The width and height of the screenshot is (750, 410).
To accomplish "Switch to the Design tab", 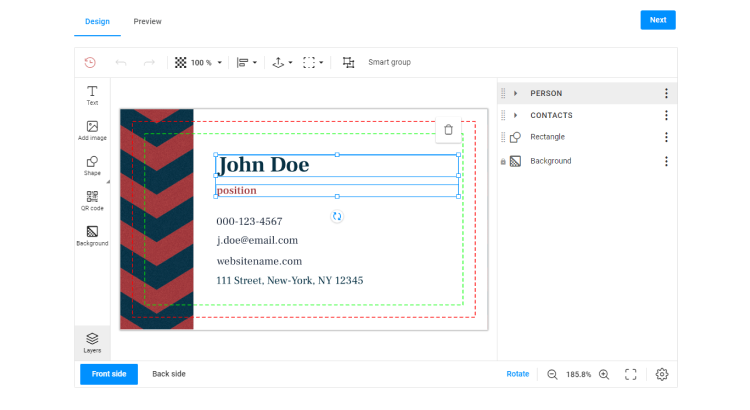I will click(97, 22).
